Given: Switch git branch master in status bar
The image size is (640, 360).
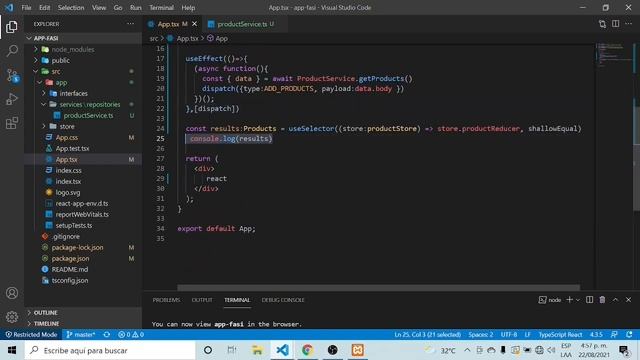Looking at the screenshot, I should [81, 334].
